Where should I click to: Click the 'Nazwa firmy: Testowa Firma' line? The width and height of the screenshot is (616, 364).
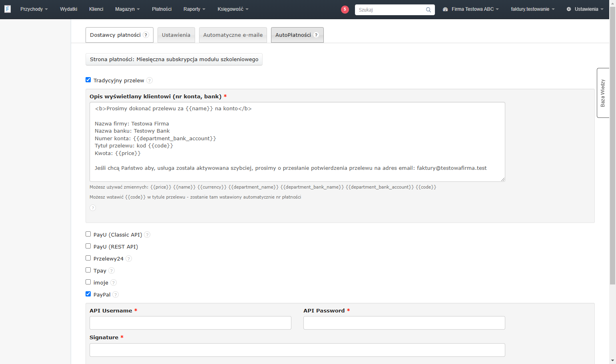click(x=132, y=124)
